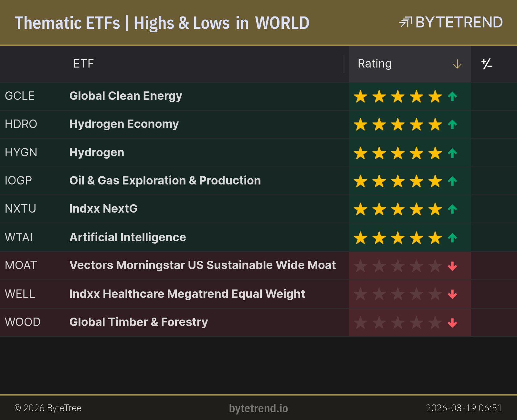Click the five-star rating for Global Clean Energy
This screenshot has height=420, width=517.
click(398, 96)
